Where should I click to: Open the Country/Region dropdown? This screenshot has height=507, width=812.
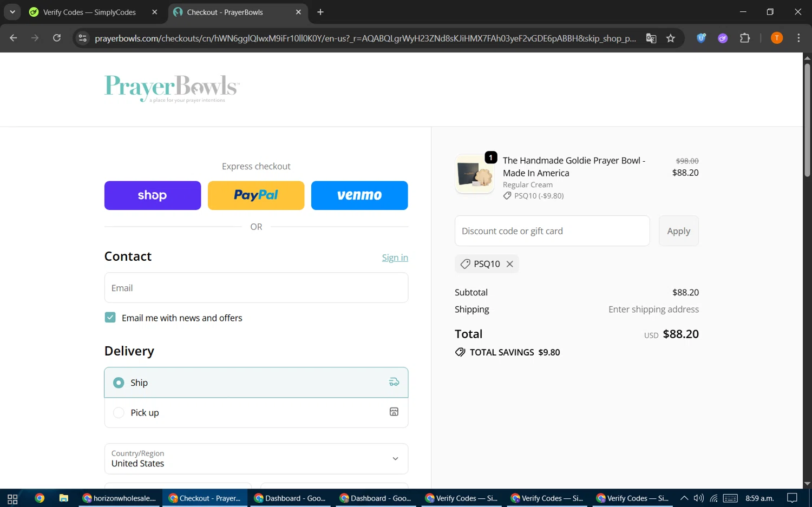(x=256, y=459)
